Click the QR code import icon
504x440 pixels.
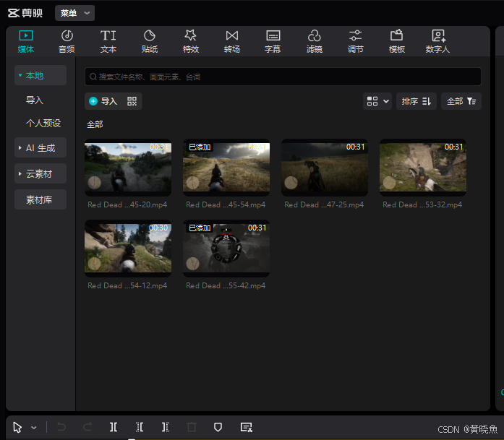[x=132, y=101]
